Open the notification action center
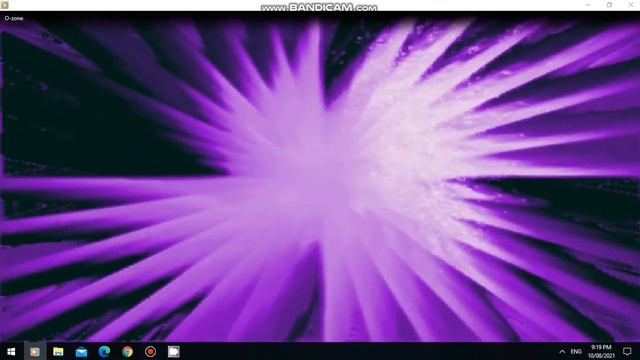 tap(627, 351)
